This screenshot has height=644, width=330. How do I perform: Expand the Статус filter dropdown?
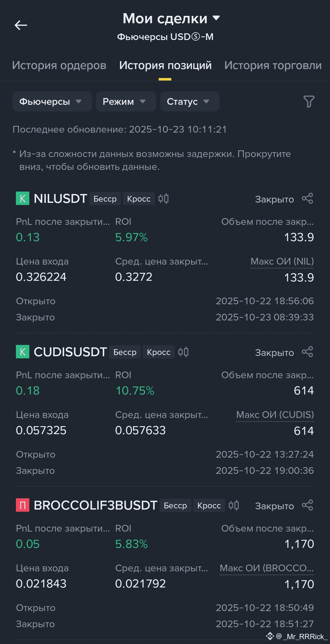[190, 101]
